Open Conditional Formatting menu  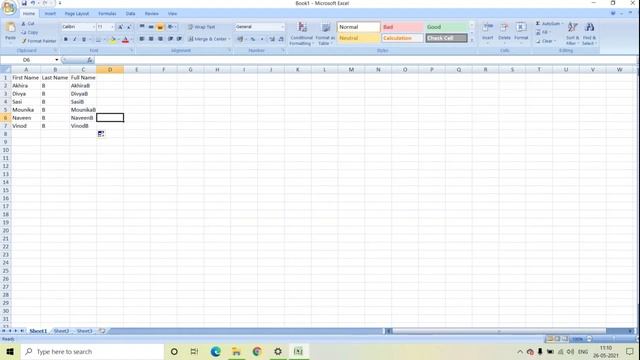(x=302, y=33)
